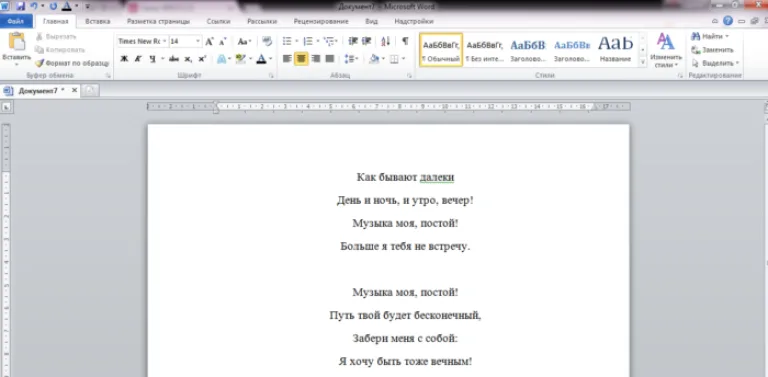Align text to the left
768x377 pixels.
287,59
